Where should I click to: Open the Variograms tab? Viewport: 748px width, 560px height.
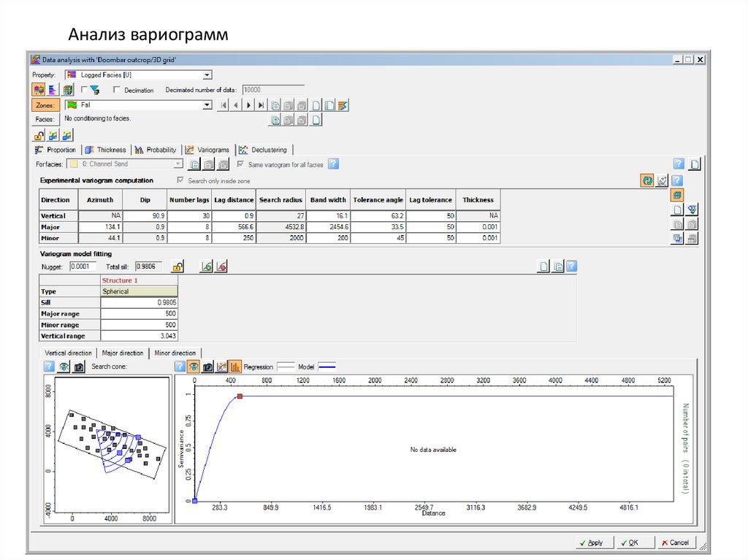click(207, 150)
